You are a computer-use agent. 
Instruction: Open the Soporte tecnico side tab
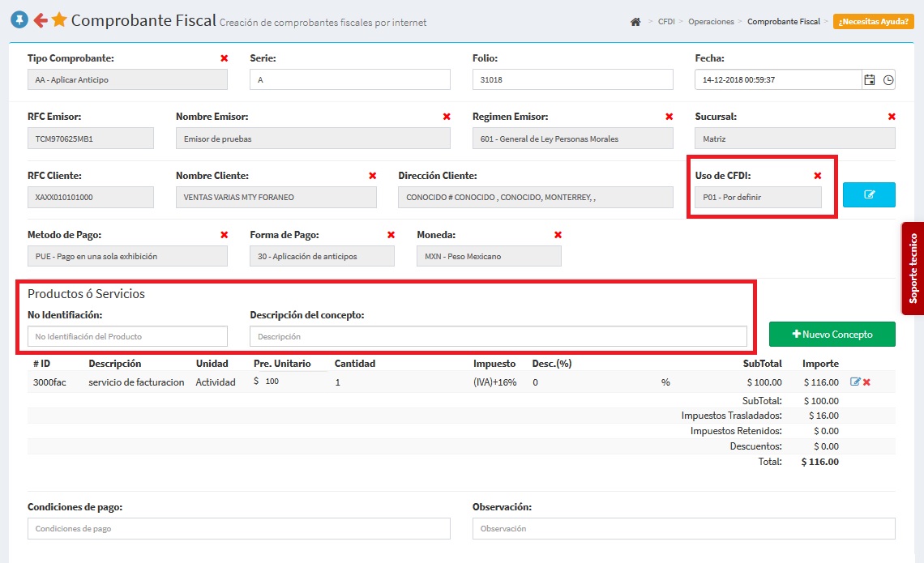pyautogui.click(x=913, y=268)
